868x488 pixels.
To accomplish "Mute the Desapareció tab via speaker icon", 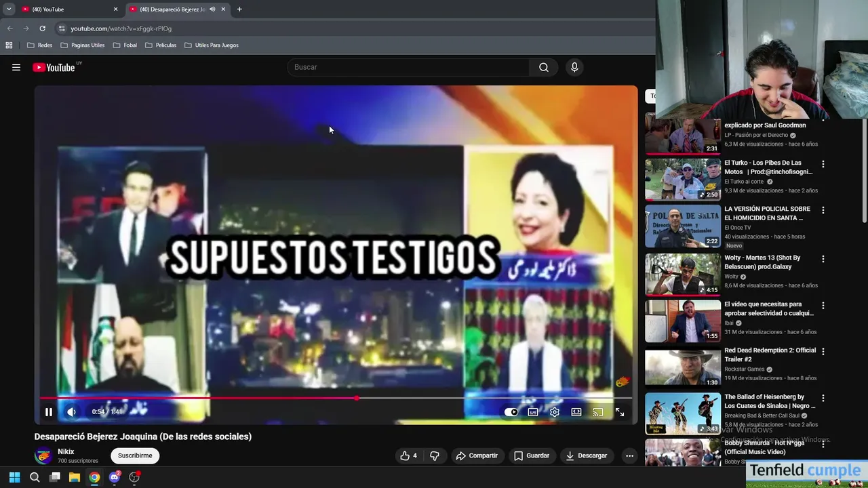I will [x=212, y=9].
